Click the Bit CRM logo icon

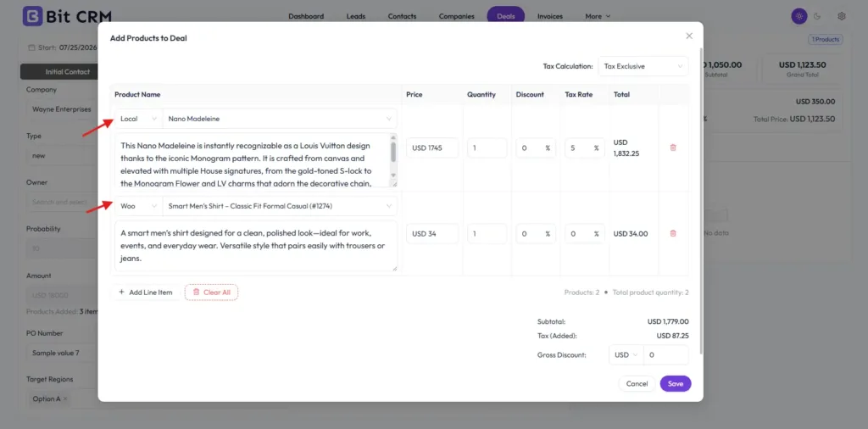tap(32, 16)
